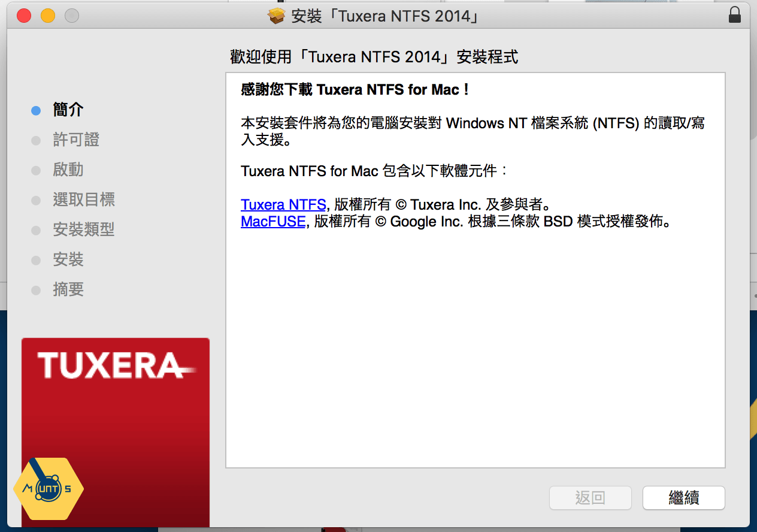Click the bold line 感謝您下載 Tuxera NTFS for Mac！
The width and height of the screenshot is (757, 532).
click(356, 90)
